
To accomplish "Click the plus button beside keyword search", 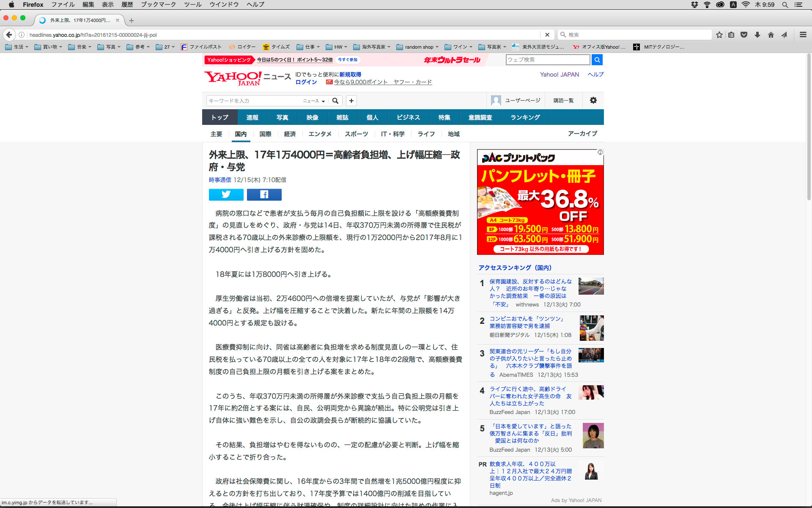I will (351, 101).
